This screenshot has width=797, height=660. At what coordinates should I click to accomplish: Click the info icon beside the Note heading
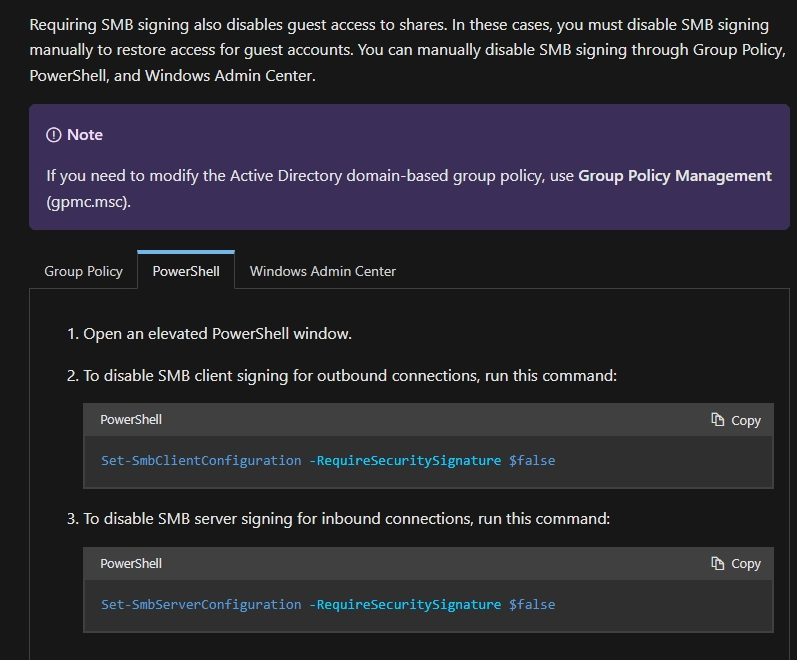coord(54,135)
